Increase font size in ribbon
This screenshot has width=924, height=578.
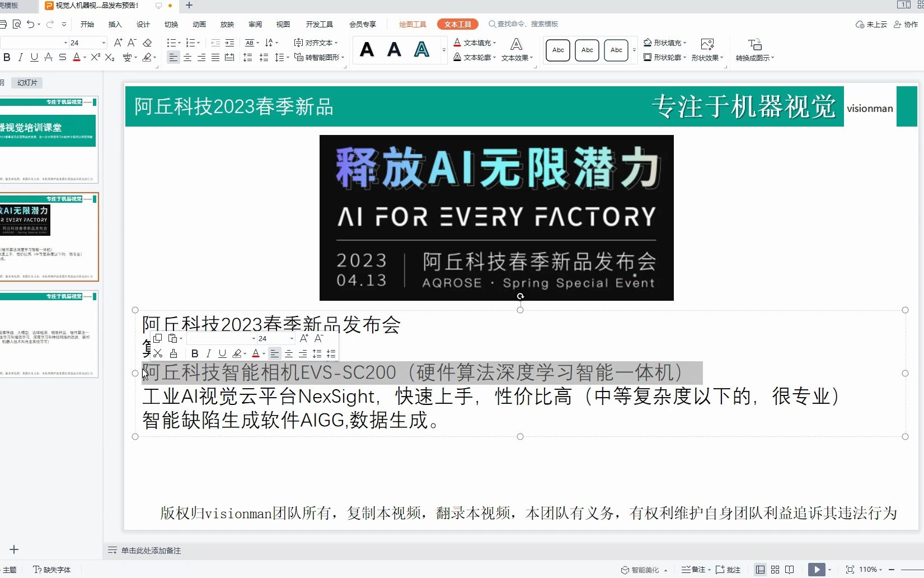[x=118, y=43]
